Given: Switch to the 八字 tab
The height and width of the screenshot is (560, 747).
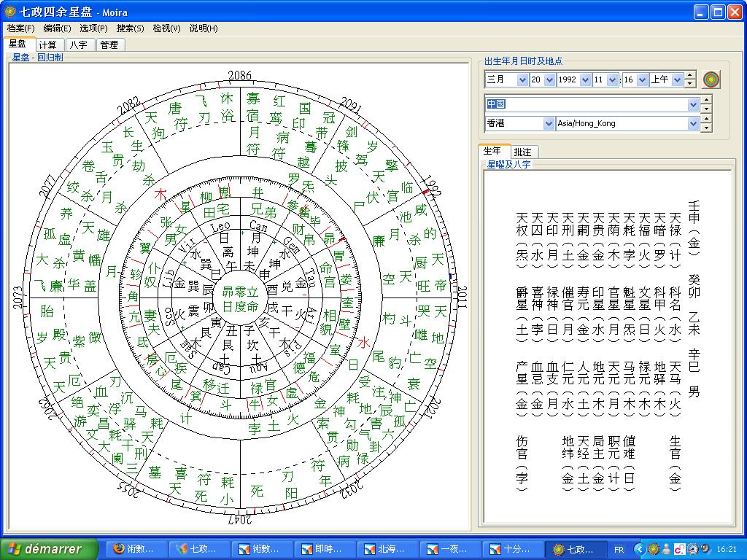Looking at the screenshot, I should (78, 44).
